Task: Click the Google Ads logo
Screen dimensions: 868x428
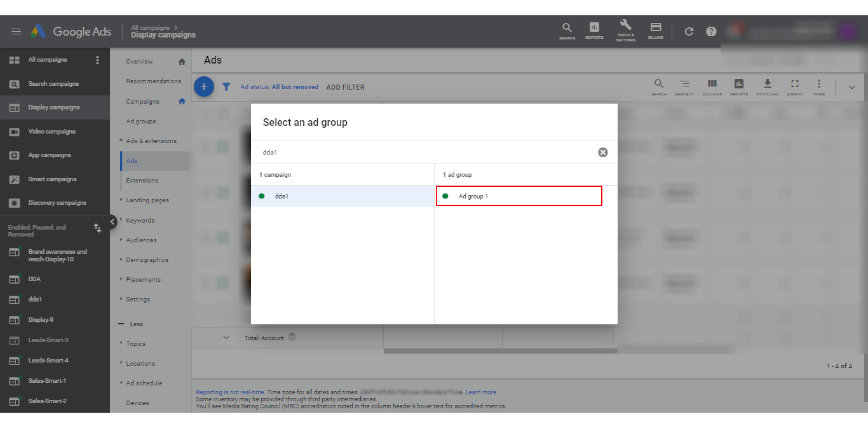Action: [71, 31]
